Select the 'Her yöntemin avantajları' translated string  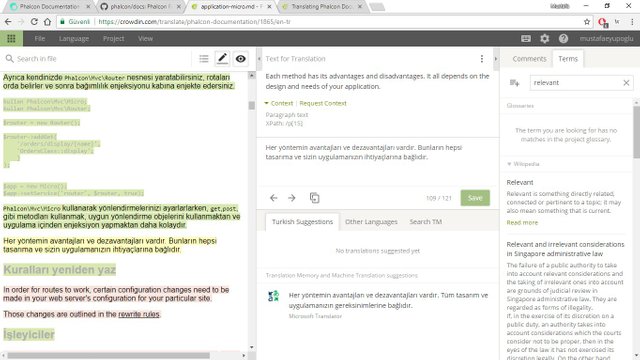pos(110,245)
